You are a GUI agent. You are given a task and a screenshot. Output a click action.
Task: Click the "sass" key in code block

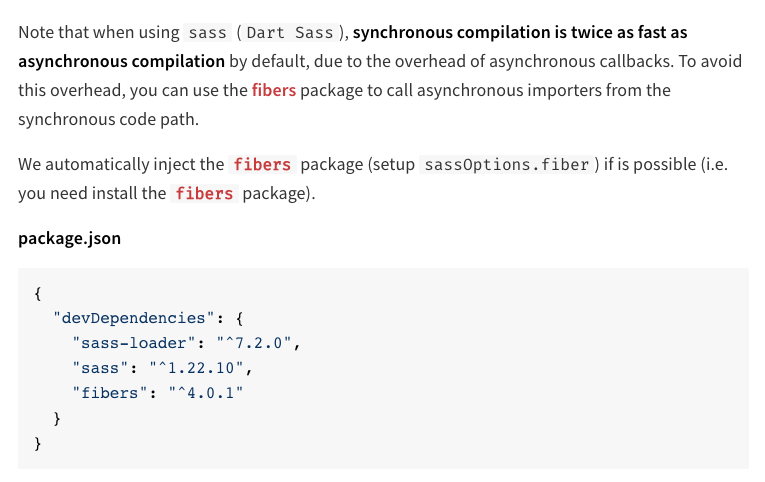pos(100,368)
